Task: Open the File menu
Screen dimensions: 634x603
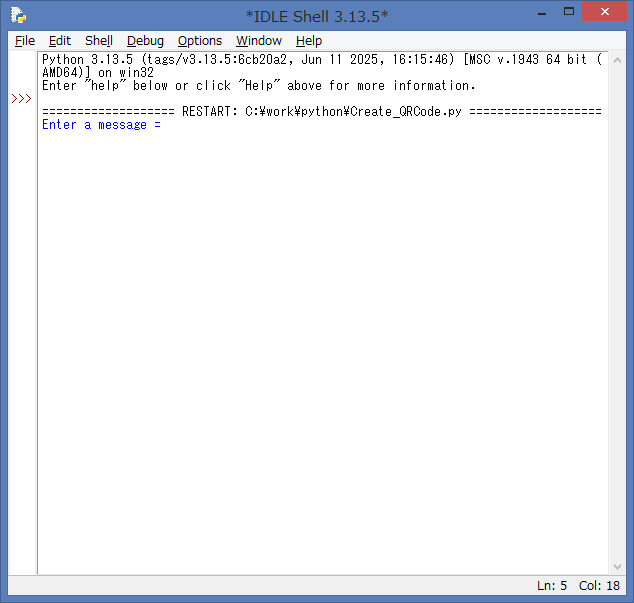Action: point(25,40)
